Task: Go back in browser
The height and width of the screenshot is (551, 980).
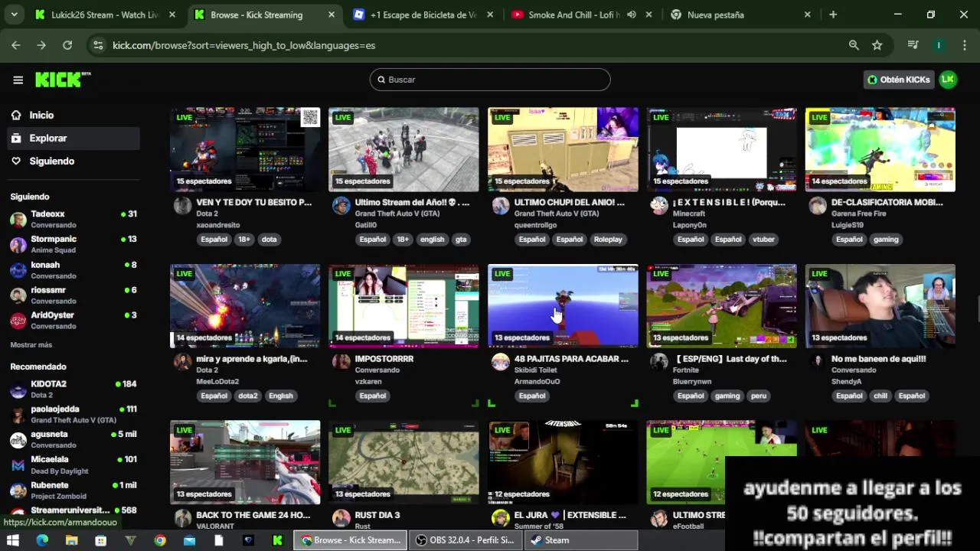Action: point(16,45)
